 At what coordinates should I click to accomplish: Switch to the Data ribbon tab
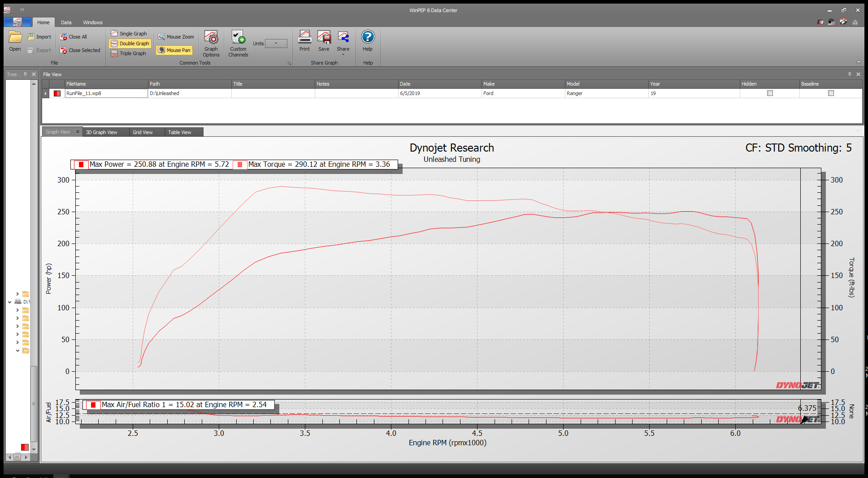tap(66, 22)
